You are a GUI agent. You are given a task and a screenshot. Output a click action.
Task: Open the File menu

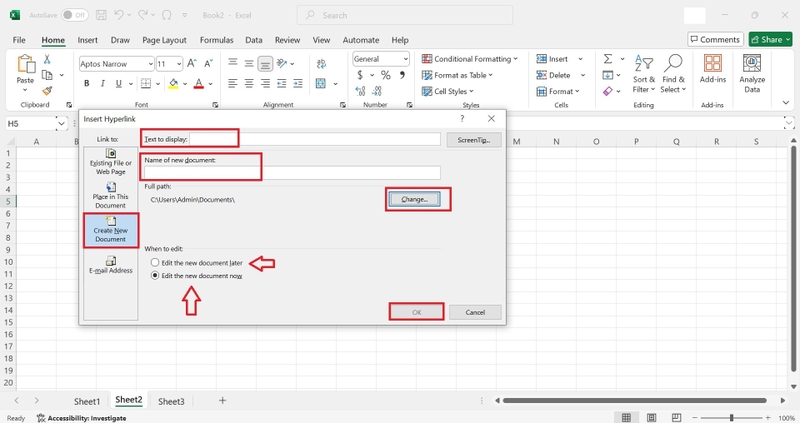(19, 40)
